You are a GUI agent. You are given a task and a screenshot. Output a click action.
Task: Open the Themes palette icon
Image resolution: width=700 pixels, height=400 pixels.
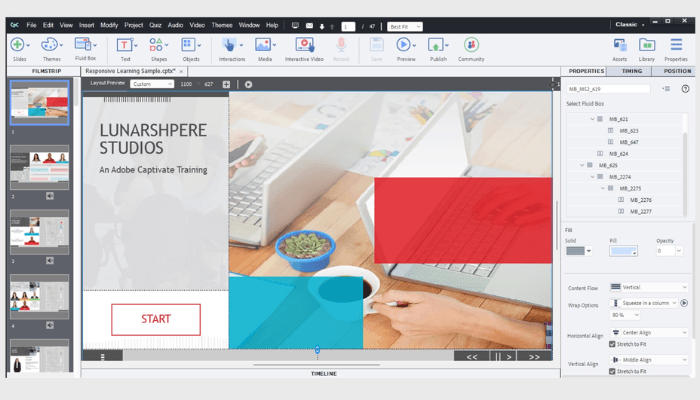tap(49, 45)
